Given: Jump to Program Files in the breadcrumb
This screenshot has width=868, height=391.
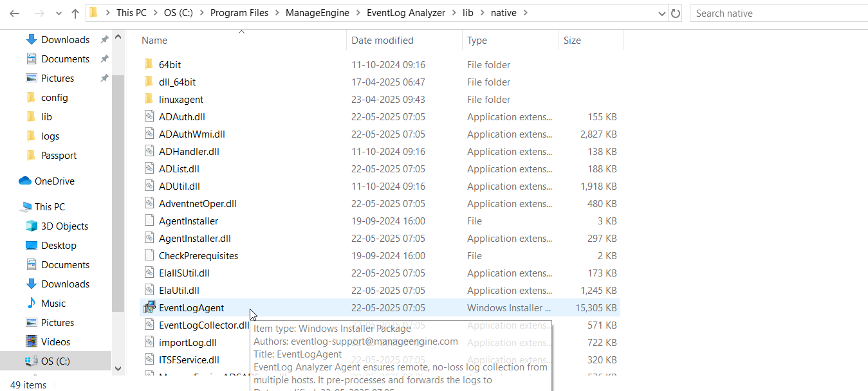Looking at the screenshot, I should point(239,13).
